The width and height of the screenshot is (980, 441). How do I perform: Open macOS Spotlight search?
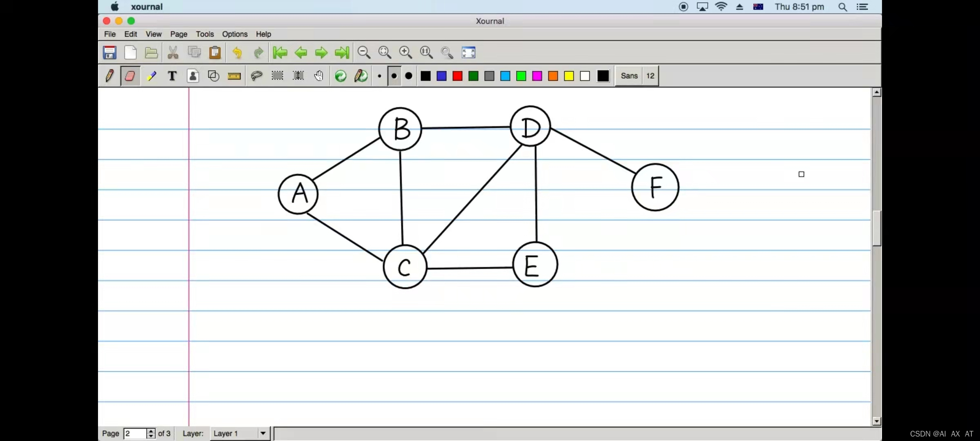842,7
